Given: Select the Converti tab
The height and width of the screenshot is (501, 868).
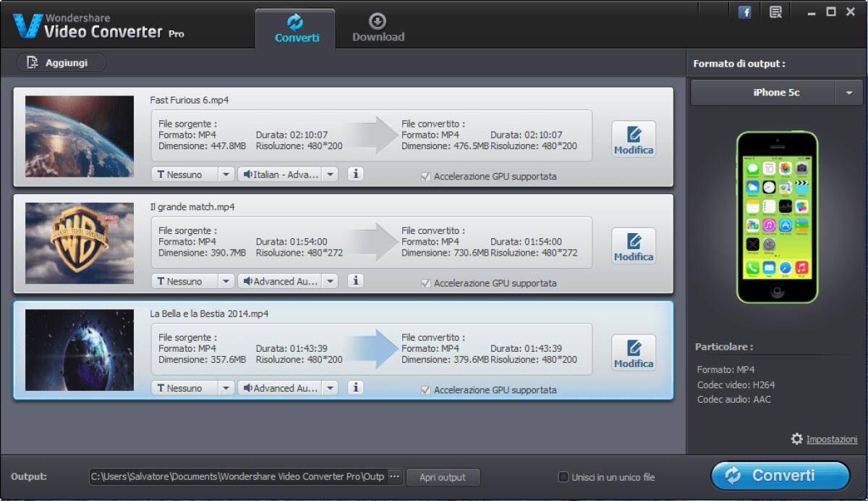Looking at the screenshot, I should [295, 28].
